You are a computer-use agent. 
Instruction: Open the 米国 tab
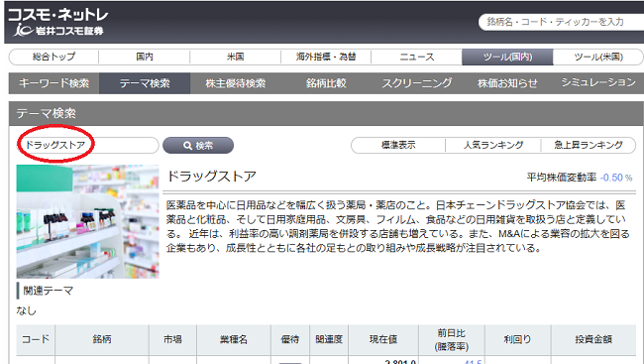pyautogui.click(x=236, y=57)
